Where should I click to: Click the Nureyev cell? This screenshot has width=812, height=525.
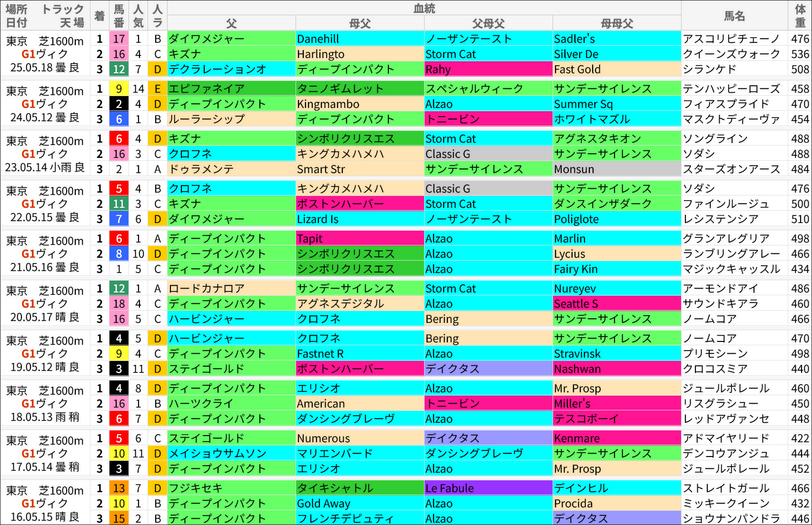617,289
